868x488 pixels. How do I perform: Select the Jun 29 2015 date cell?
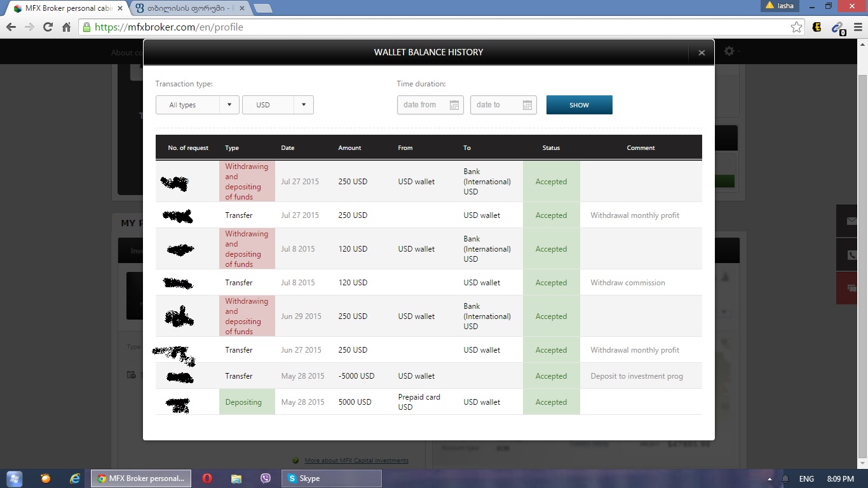point(301,316)
